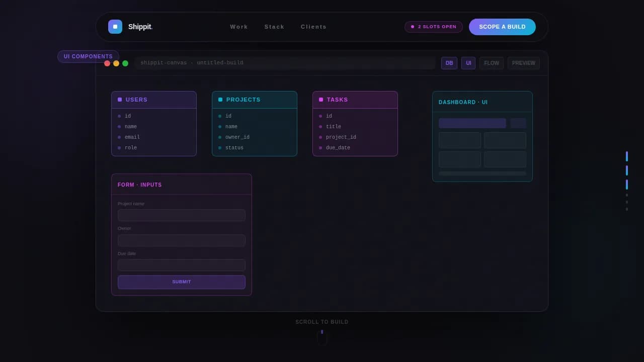
Task: Click the yellow dot on the canvas window
Action: [116, 63]
